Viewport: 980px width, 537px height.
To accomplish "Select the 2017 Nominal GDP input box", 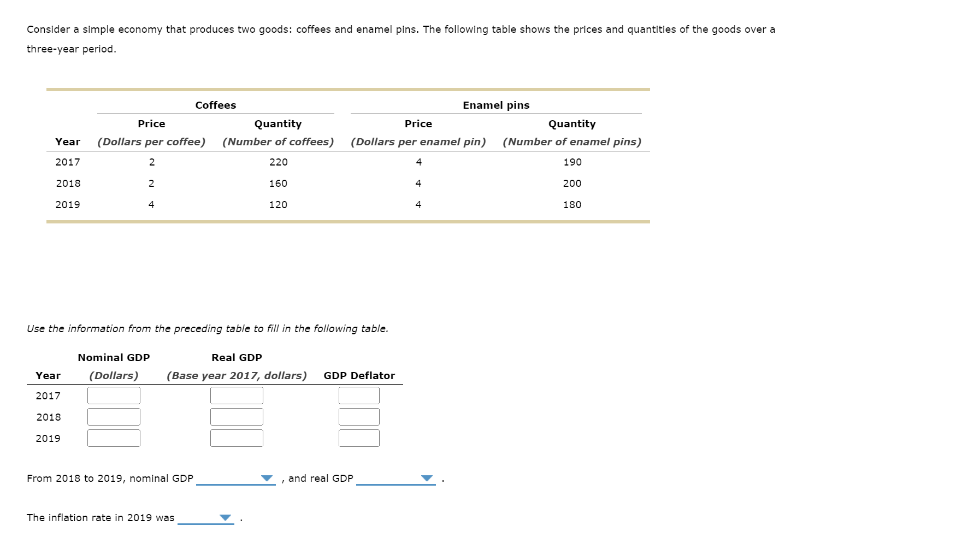I will point(113,395).
